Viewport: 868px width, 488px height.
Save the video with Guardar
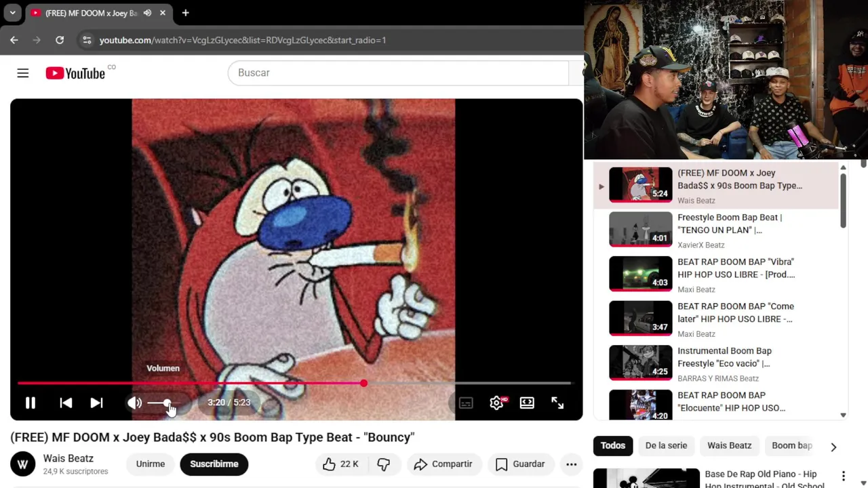[520, 464]
